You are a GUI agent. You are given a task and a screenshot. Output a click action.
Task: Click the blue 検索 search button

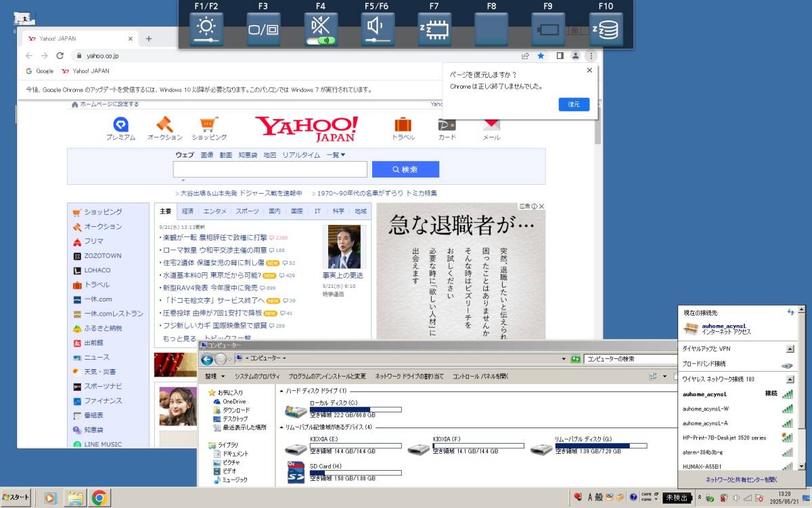[x=405, y=169]
